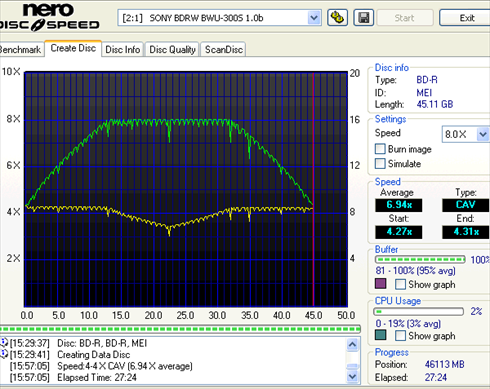Screen dimensions: 490x389
Task: Switch to the Benchmark tab
Action: click(21, 50)
